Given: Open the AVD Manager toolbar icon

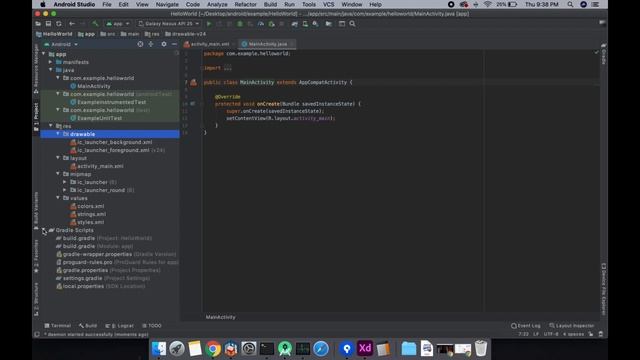Looking at the screenshot, I should [x=305, y=24].
